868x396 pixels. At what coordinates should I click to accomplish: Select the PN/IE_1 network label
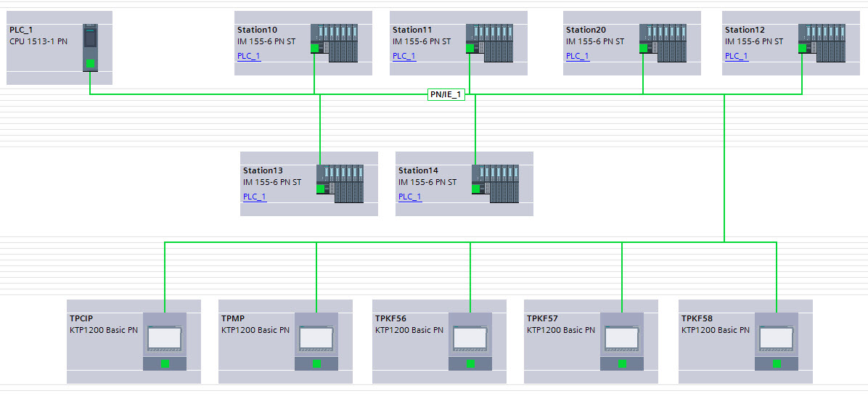click(446, 94)
